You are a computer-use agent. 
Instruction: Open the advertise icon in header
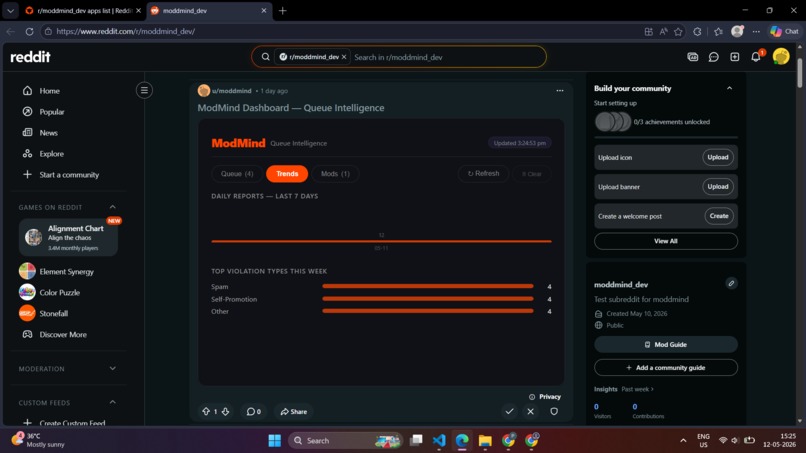(692, 57)
